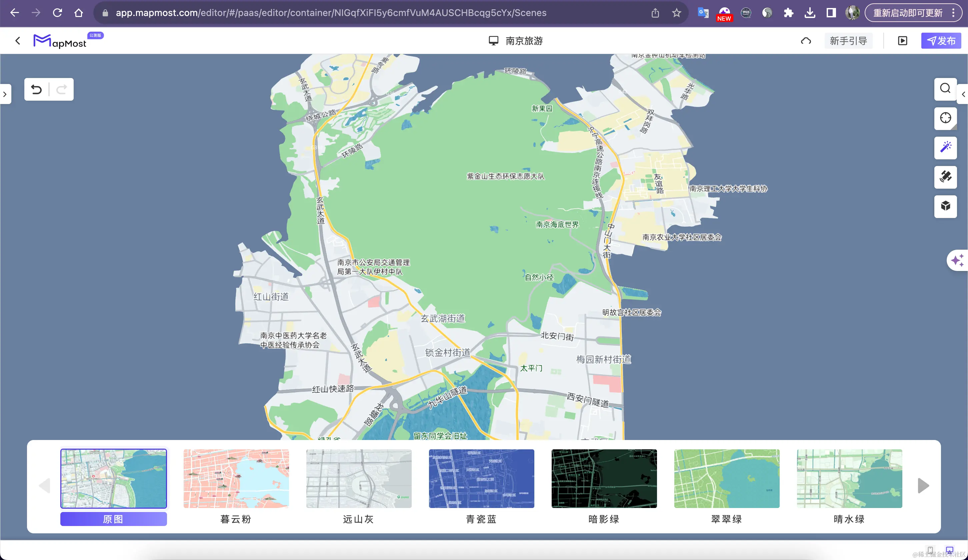Click the 青瓷蓝 label

click(481, 519)
